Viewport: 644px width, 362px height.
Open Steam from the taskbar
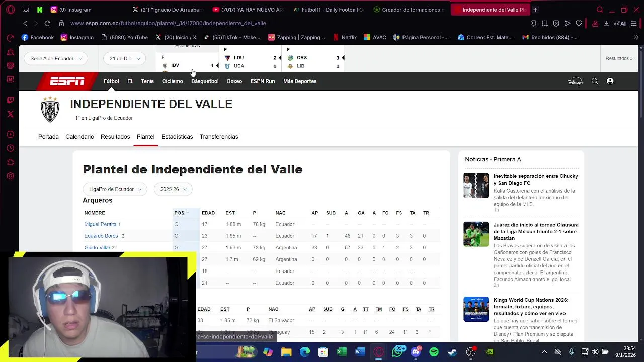(x=452, y=352)
